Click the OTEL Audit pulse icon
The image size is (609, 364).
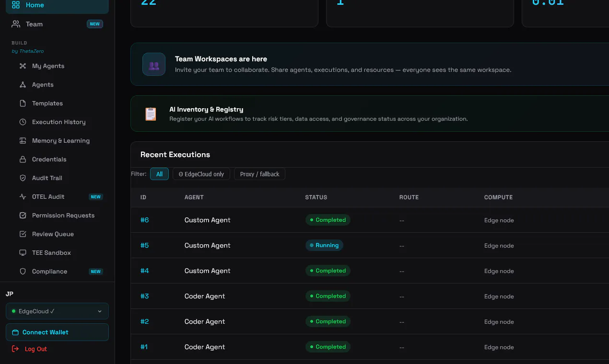click(x=23, y=197)
